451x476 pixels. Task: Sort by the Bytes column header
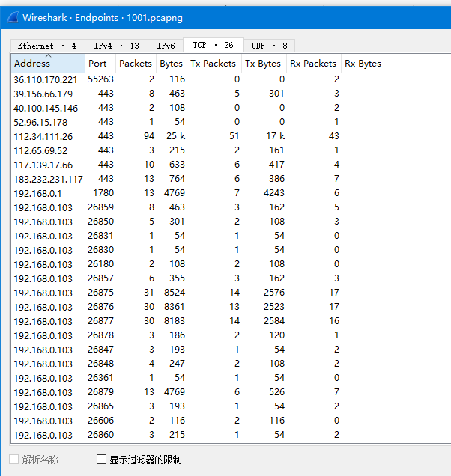[172, 63]
